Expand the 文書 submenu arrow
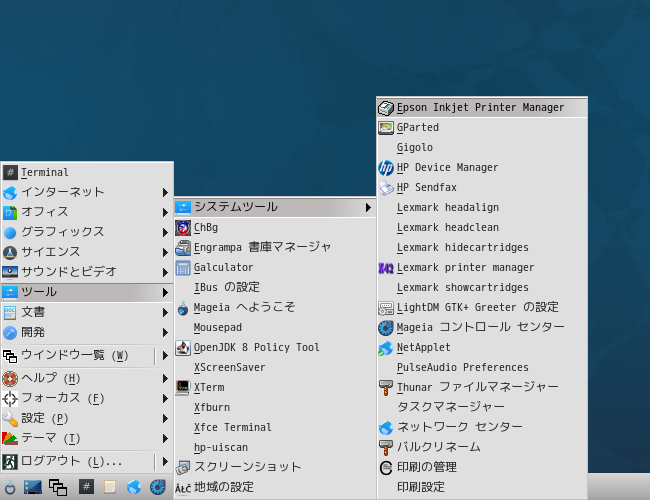The height and width of the screenshot is (500, 650). pyautogui.click(x=165, y=313)
